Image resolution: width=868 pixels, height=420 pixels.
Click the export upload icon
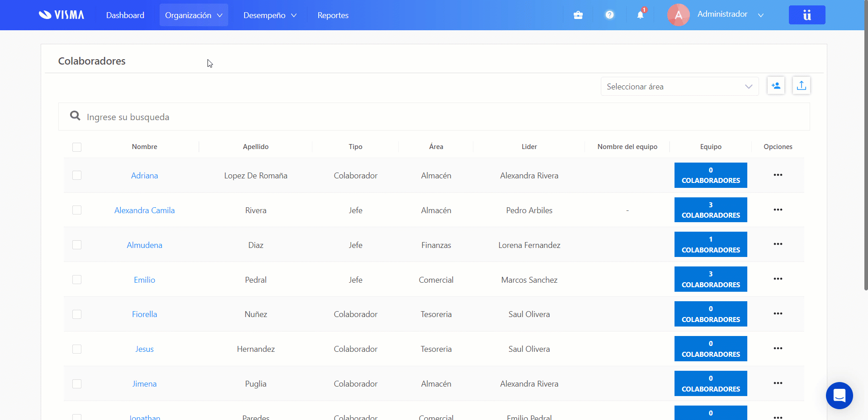pos(801,85)
